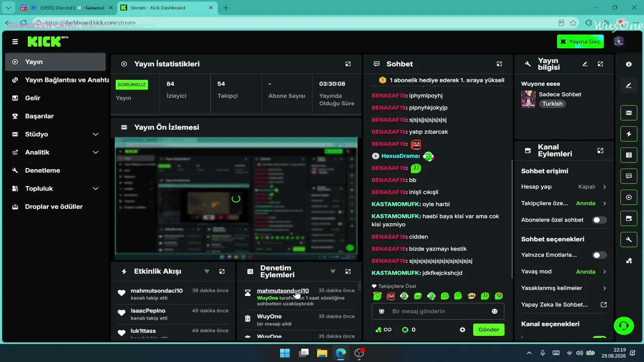The height and width of the screenshot is (362, 644).
Task: Open Yasaklanmış kelimeler settings
Action: [x=564, y=288]
